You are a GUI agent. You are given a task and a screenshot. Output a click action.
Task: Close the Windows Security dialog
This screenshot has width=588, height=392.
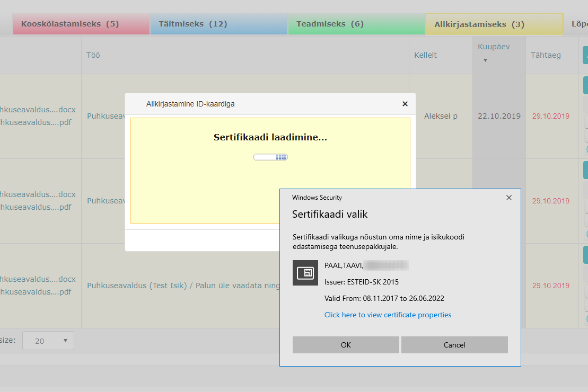(509, 198)
